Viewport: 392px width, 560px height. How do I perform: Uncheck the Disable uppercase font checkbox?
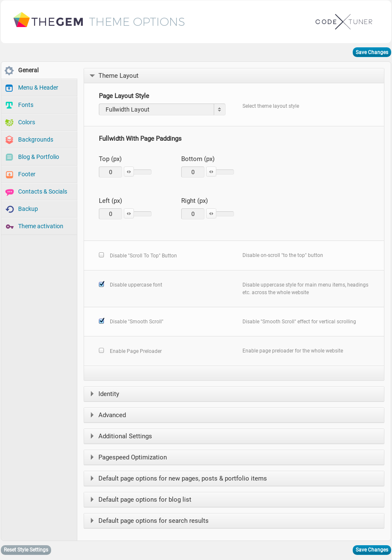coord(101,284)
